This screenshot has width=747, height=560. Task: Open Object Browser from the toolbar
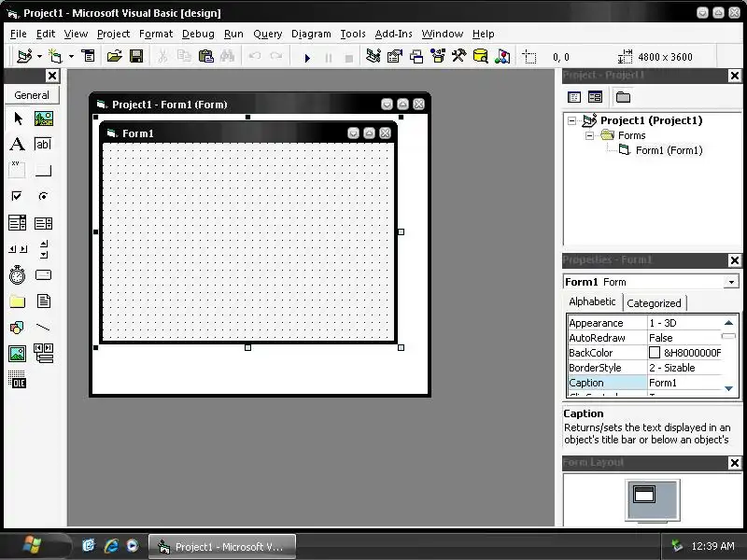438,56
